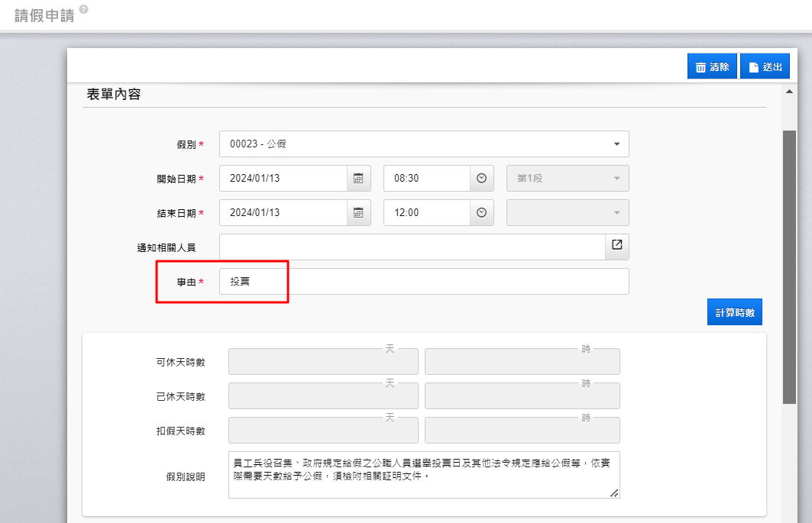Click the 事由 text field containing 投票
The width and height of the screenshot is (812, 523).
tap(424, 281)
